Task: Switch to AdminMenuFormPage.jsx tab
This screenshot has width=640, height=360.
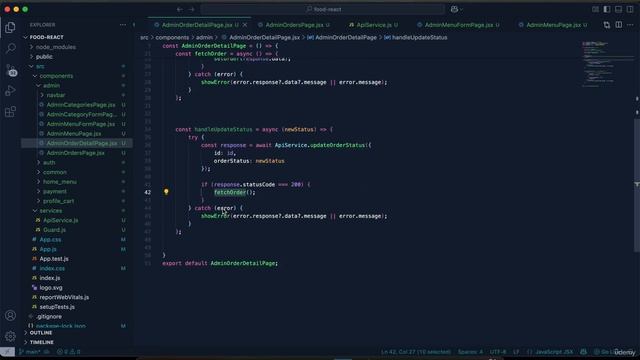Action: pos(458,25)
